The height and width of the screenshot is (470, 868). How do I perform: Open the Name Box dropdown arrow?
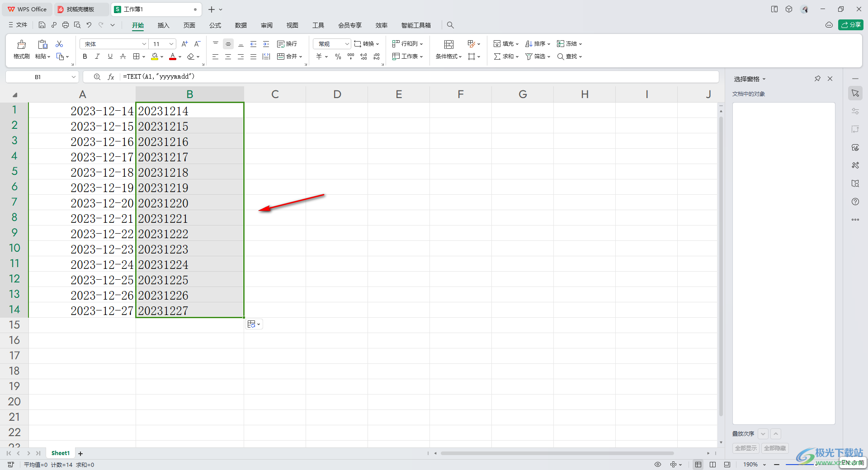73,77
